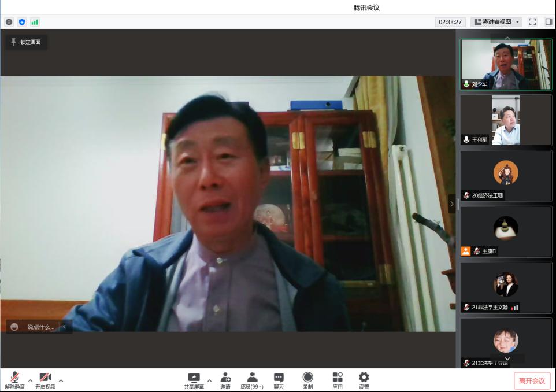Image resolution: width=556 pixels, height=392 pixels.
Task: Check the green network signal icon
Action: [x=35, y=22]
